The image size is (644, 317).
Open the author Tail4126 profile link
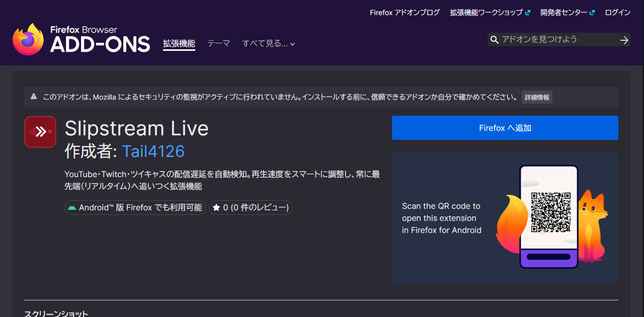[x=153, y=151]
